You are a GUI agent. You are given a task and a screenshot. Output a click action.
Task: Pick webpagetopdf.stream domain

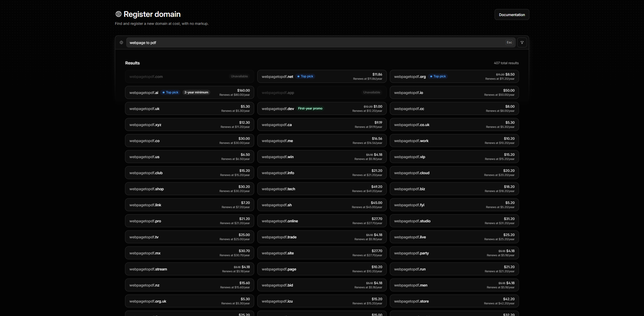point(189,269)
